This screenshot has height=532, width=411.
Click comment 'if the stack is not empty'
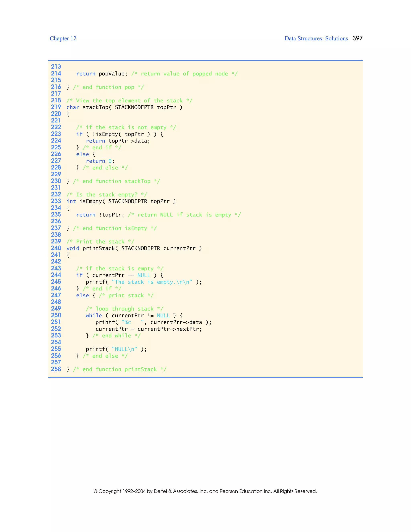click(126, 127)
